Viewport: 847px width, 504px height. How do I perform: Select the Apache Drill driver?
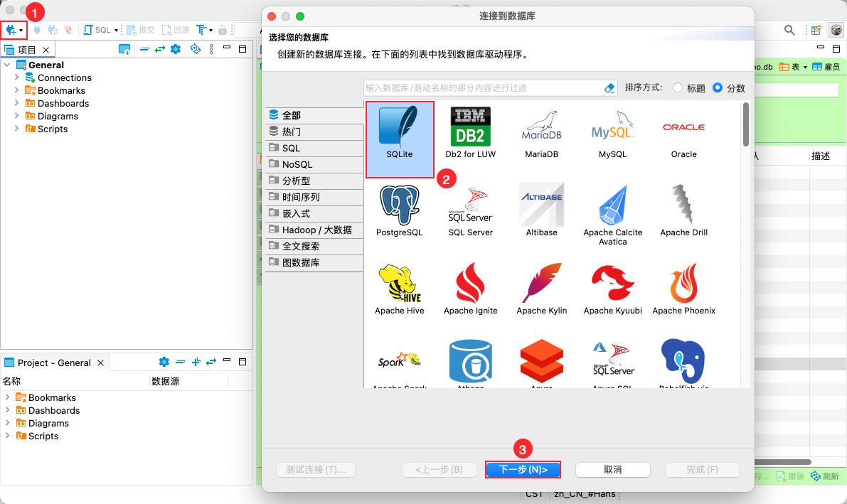tap(684, 211)
